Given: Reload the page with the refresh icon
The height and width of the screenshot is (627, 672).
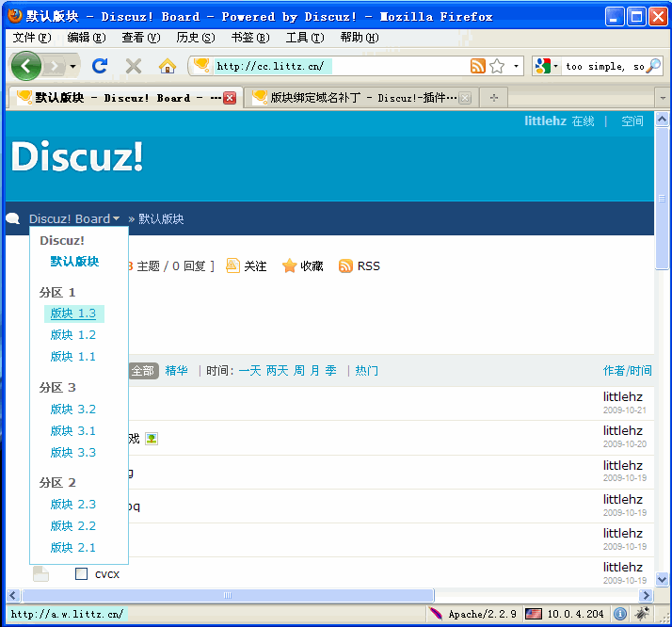Looking at the screenshot, I should click(x=100, y=66).
